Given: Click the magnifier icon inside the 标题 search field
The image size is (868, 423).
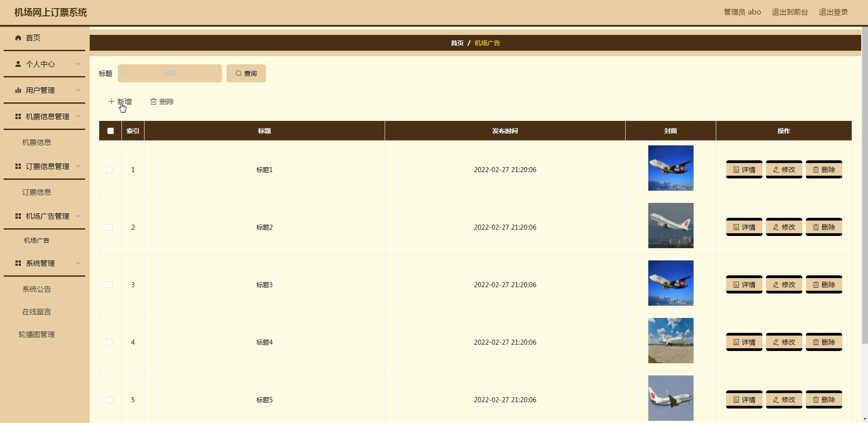Looking at the screenshot, I should [x=126, y=73].
